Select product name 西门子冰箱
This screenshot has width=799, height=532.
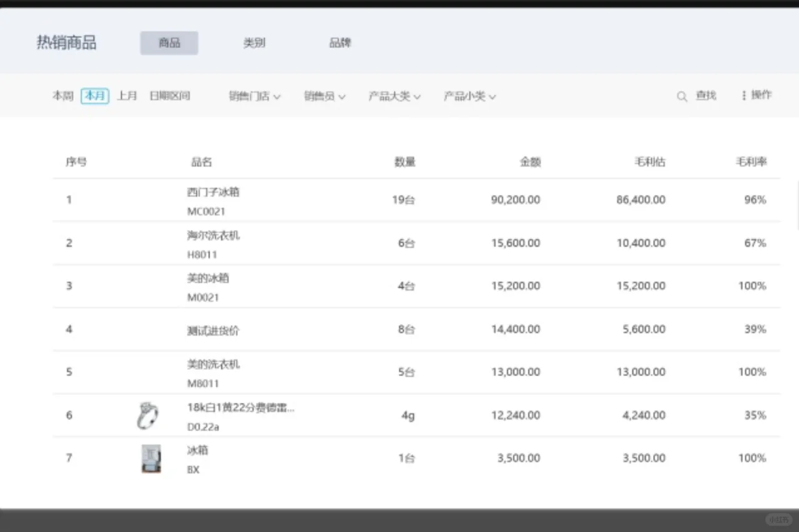point(213,192)
